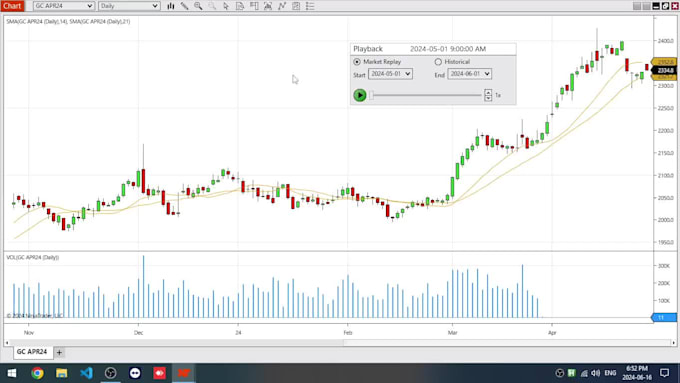The image size is (680, 383).
Task: Click the VOL(GC APR24 (Daily)) label
Action: coord(33,257)
